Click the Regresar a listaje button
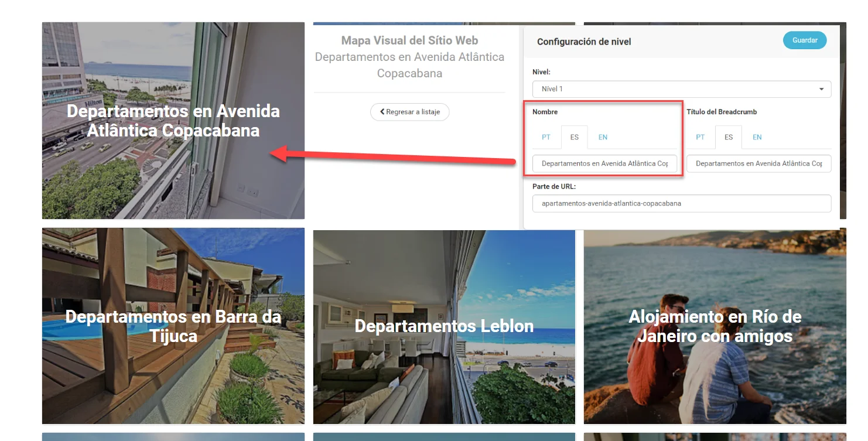The width and height of the screenshot is (868, 441). pos(409,112)
